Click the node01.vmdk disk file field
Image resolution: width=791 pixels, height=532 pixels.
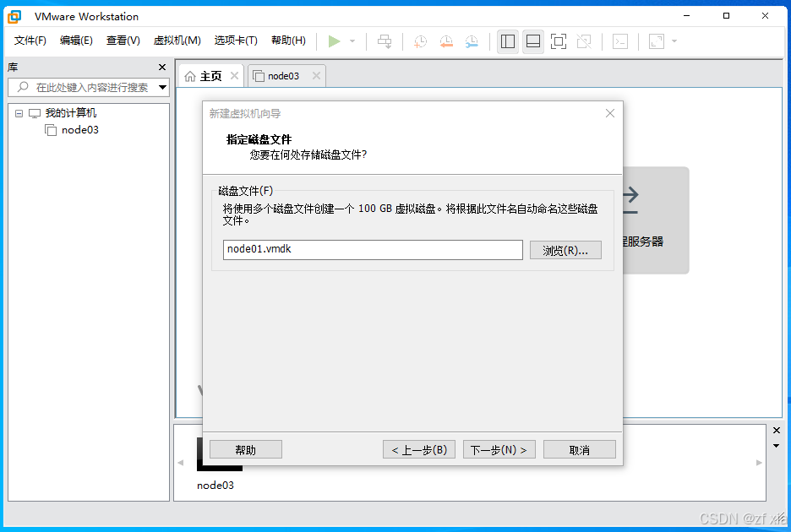point(373,250)
